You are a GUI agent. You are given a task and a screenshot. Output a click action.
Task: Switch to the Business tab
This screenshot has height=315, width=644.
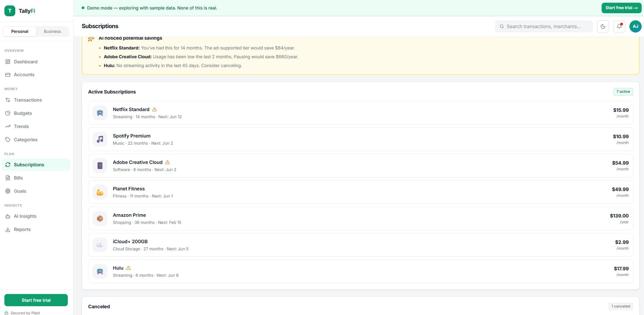coord(53,31)
